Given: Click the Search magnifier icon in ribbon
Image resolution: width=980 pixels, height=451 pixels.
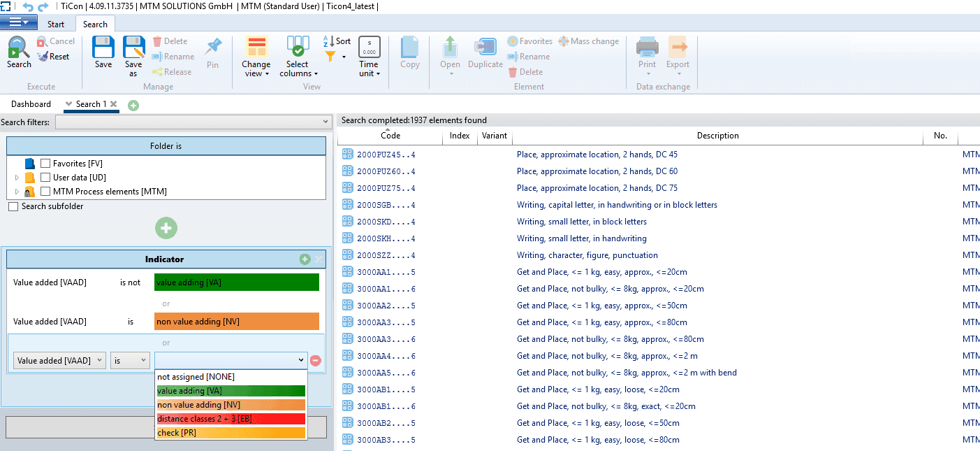Looking at the screenshot, I should click(19, 48).
